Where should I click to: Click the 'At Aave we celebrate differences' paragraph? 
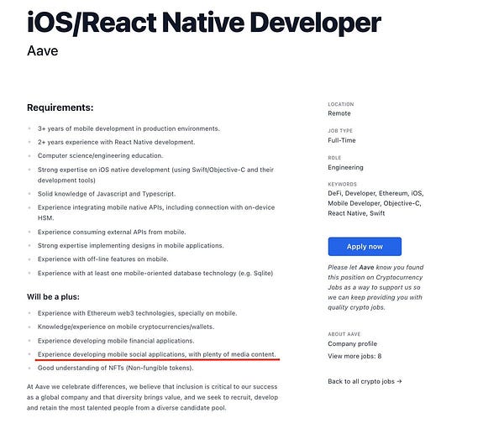coord(152,397)
